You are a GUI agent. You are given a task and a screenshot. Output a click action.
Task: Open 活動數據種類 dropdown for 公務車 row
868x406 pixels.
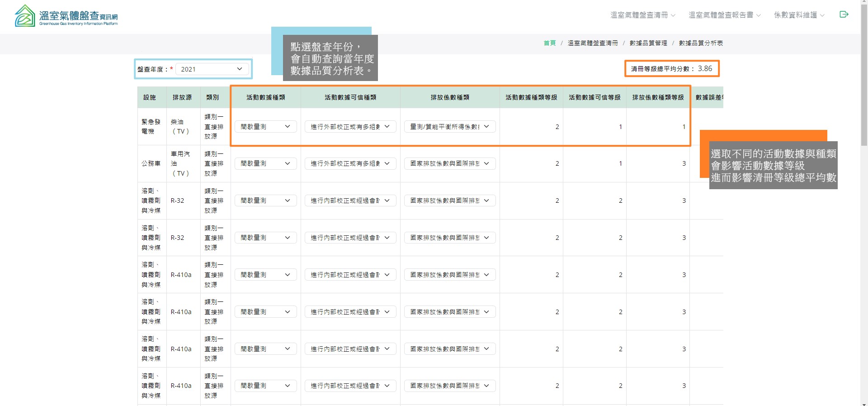tap(265, 163)
